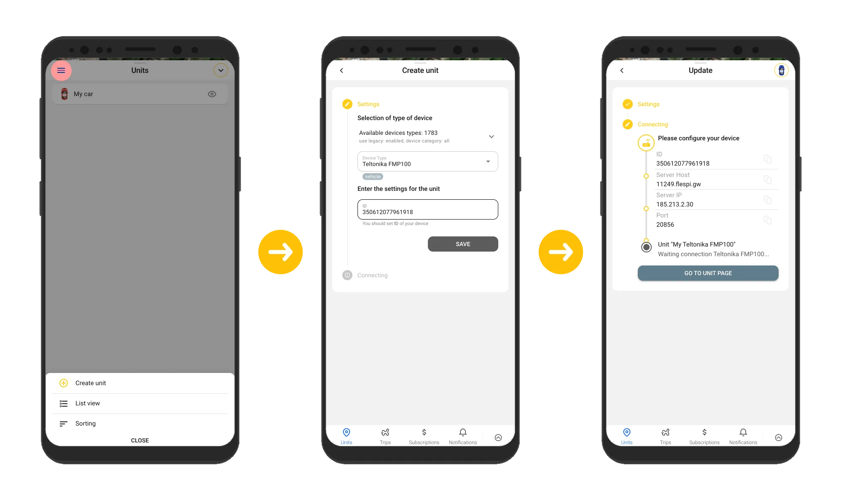The width and height of the screenshot is (841, 504).
Task: Tap the GO TO UNIT PAGE button
Action: pos(708,273)
